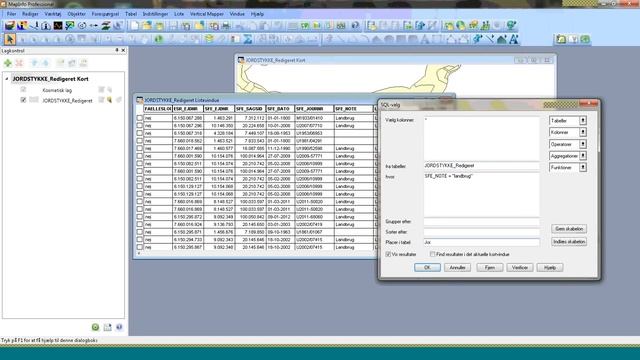Screen dimensions: 640x360
Task: Check the row box dated 09-01-2012
Action: (140, 217)
